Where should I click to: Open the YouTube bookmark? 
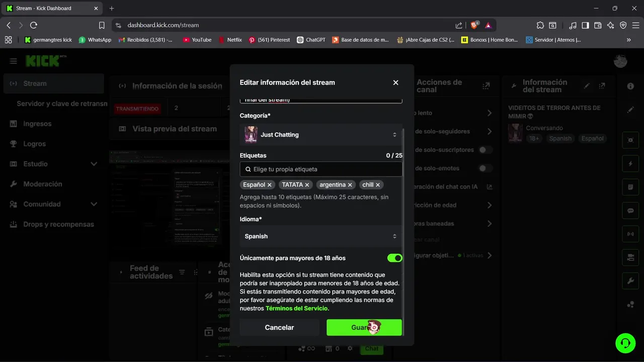pyautogui.click(x=197, y=40)
